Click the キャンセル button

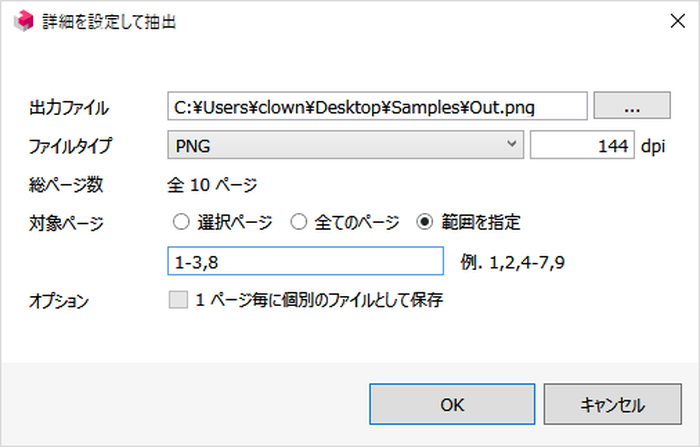(612, 404)
